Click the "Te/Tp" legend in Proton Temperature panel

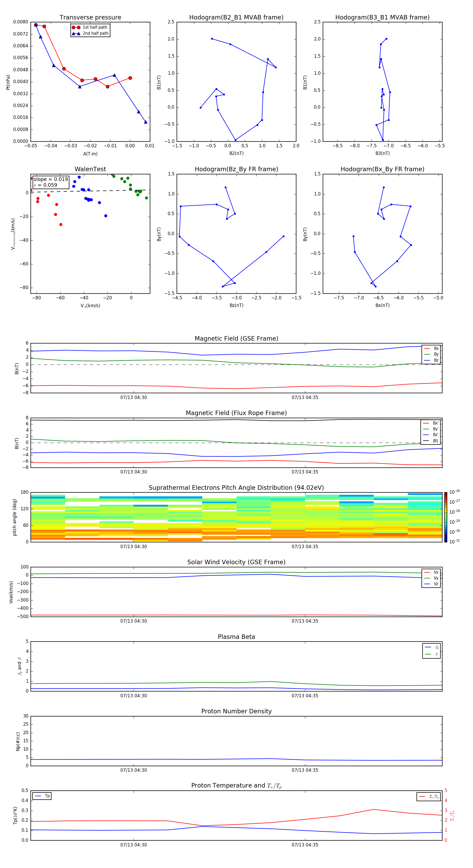(x=429, y=796)
